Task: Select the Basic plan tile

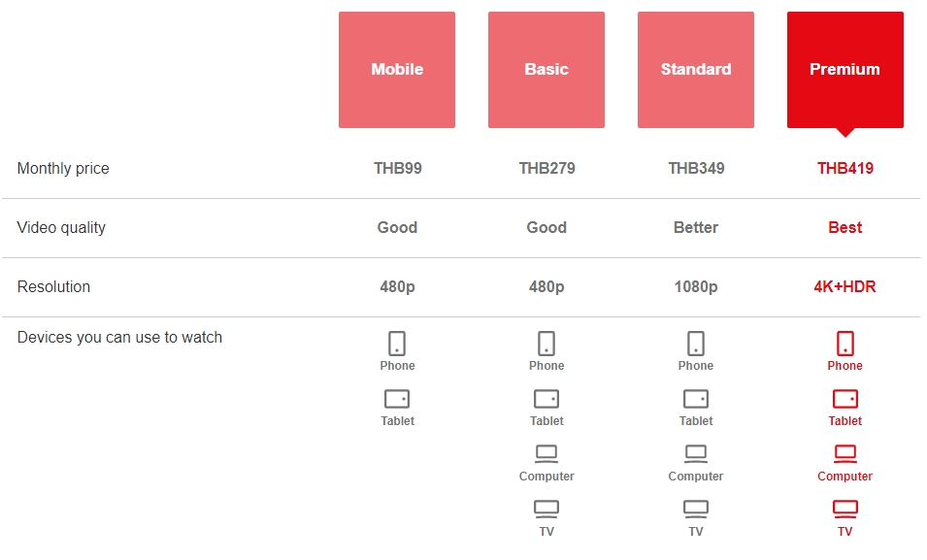Action: click(x=546, y=70)
